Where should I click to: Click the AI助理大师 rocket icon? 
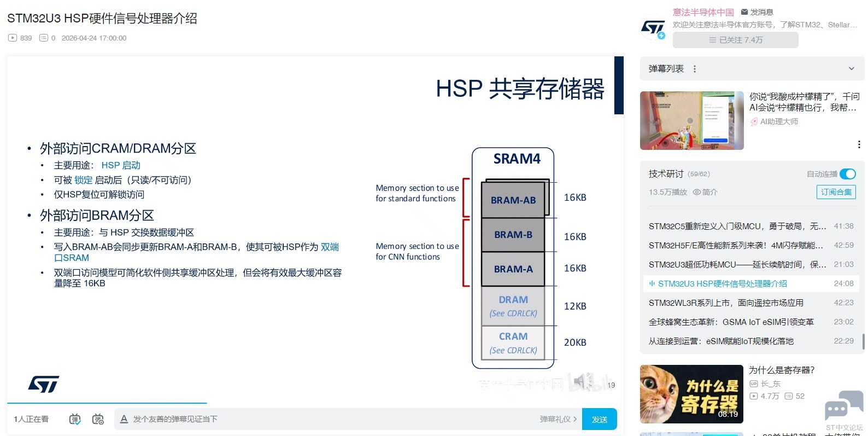754,121
